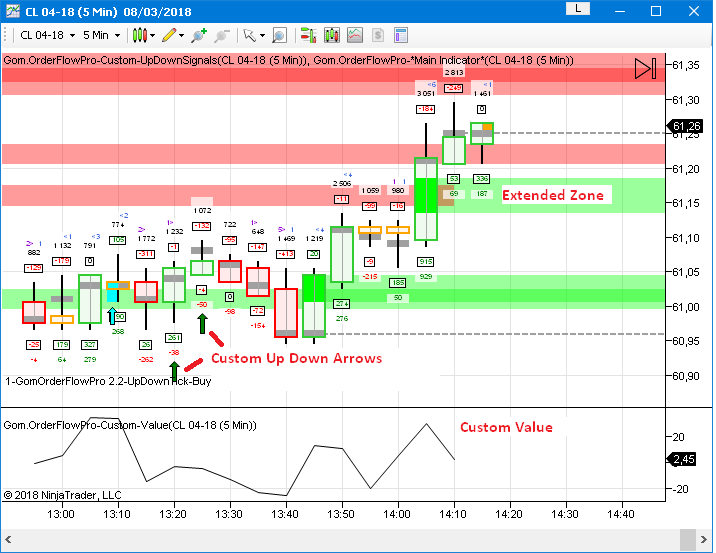Open the Chart Trader icon
Image resolution: width=716 pixels, height=553 pixels.
pyautogui.click(x=309, y=35)
